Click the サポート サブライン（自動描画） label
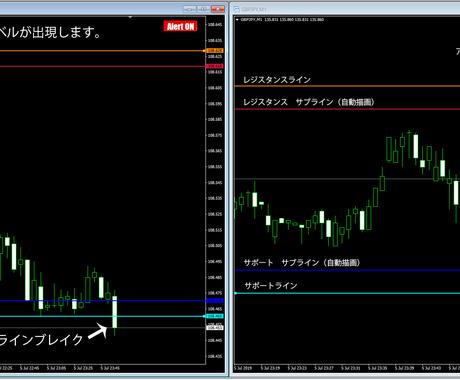The width and height of the screenshot is (460, 380). tap(302, 263)
